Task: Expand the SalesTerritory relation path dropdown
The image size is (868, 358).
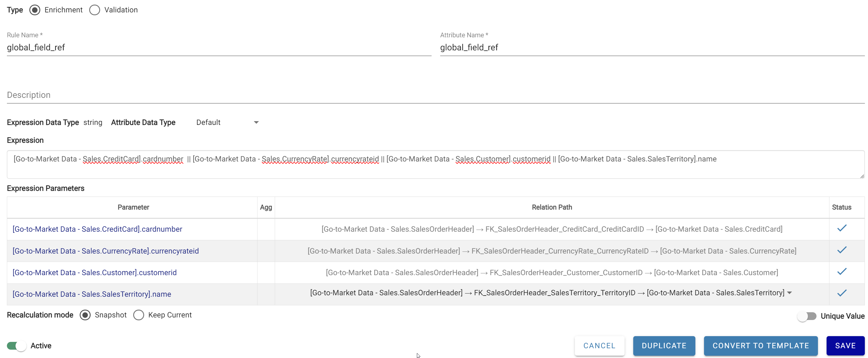Action: pyautogui.click(x=789, y=293)
